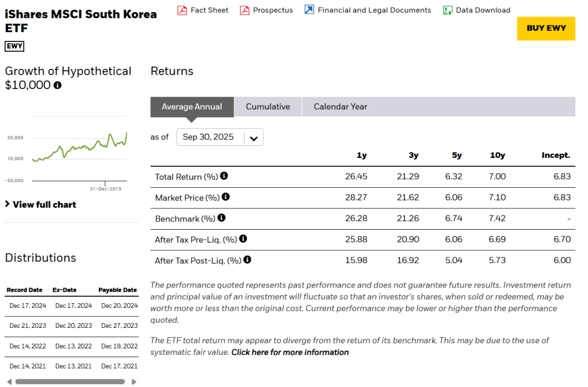
Task: Click the 3y column header
Action: 413,155
